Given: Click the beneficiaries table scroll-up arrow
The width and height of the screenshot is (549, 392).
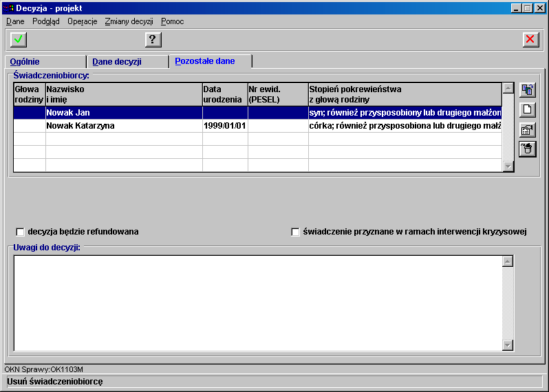Looking at the screenshot, I should (x=508, y=88).
